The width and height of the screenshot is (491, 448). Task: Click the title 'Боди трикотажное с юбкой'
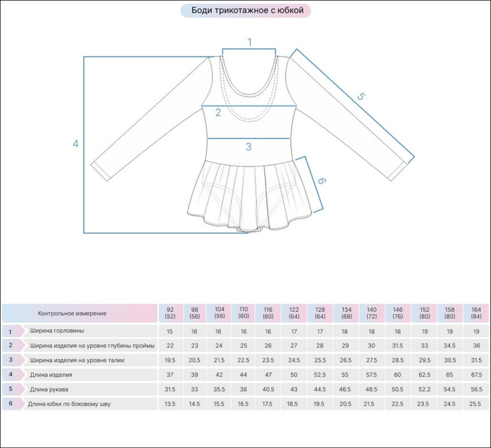[247, 10]
